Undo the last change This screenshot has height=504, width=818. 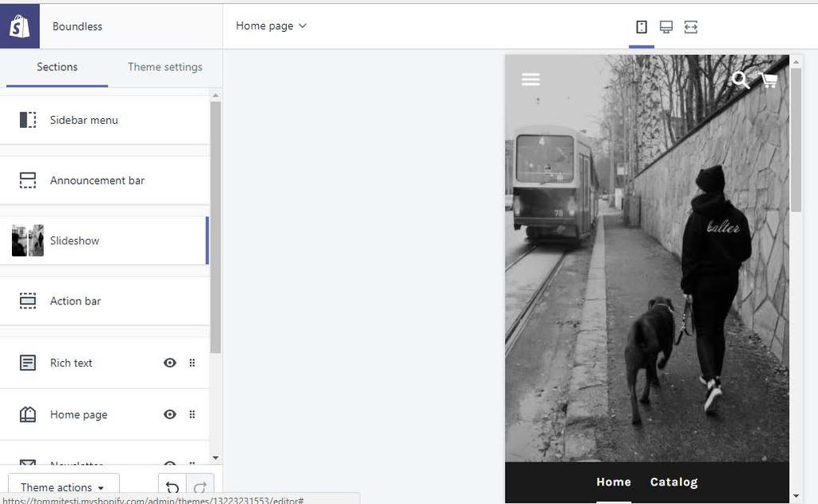coord(173,487)
